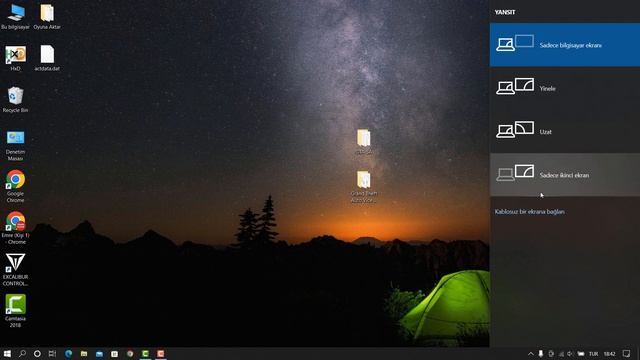Open Task View on the taskbar
Image resolution: width=640 pixels, height=360 pixels.
point(52,353)
